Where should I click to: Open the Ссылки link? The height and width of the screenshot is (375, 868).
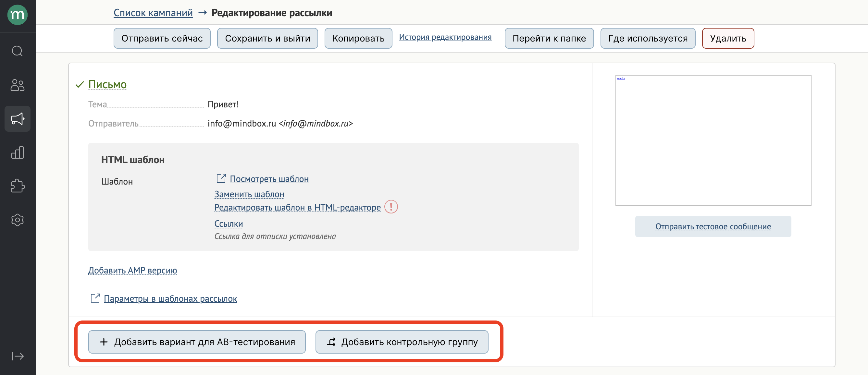[229, 224]
